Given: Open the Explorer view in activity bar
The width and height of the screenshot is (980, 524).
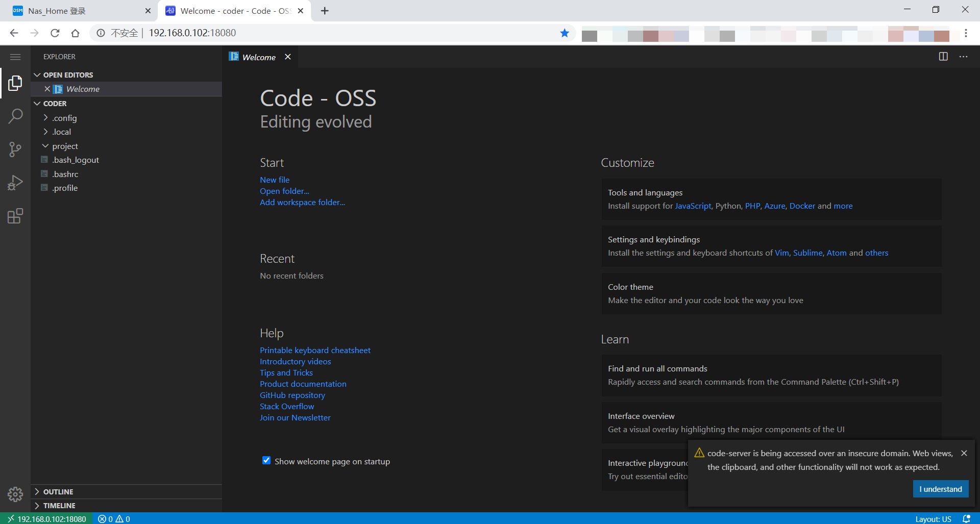Looking at the screenshot, I should tap(15, 83).
